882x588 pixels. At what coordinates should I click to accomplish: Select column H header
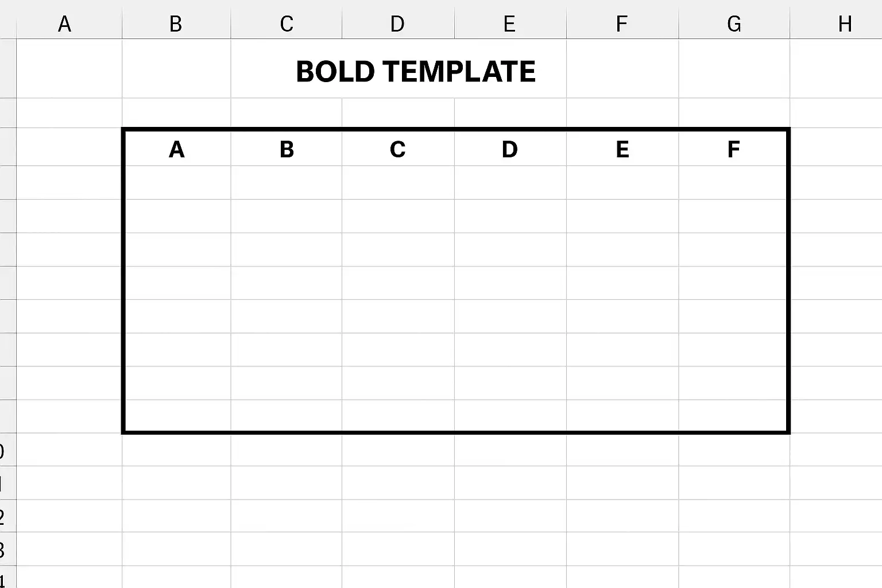pos(836,24)
